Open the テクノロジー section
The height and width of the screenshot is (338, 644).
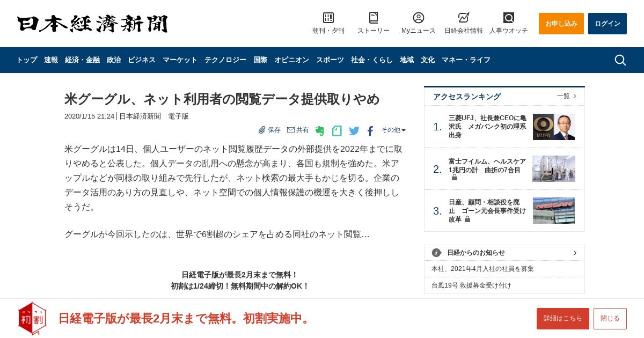click(225, 60)
